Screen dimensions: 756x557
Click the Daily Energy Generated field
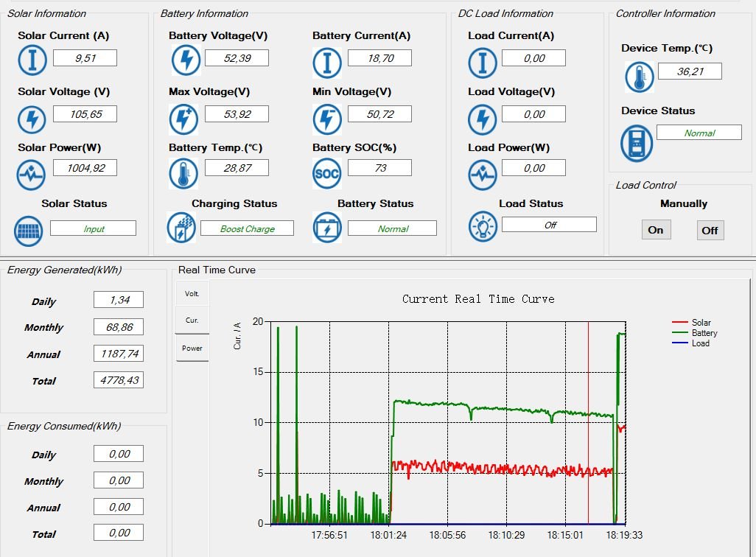click(118, 299)
